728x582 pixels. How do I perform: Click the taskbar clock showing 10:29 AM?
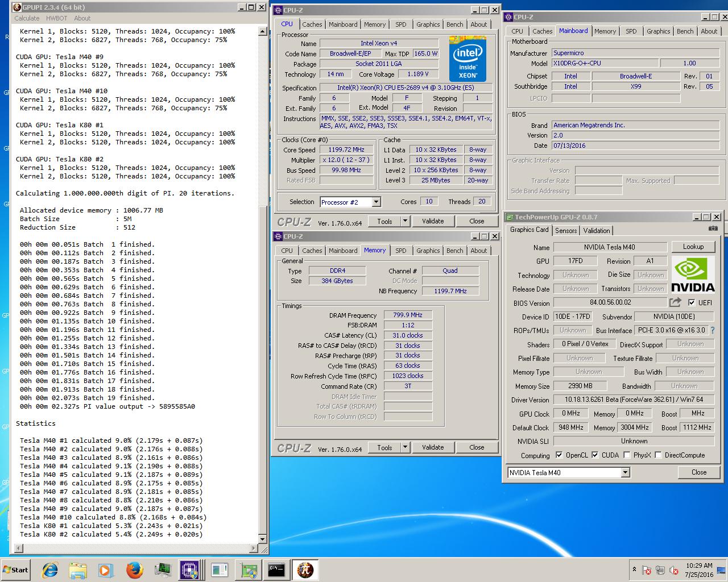coord(699,570)
